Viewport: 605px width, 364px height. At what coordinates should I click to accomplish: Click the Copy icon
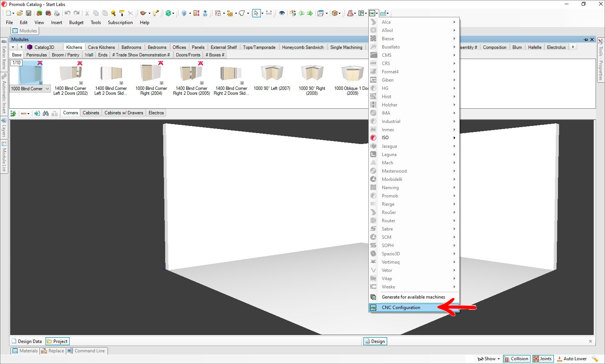pos(96,13)
